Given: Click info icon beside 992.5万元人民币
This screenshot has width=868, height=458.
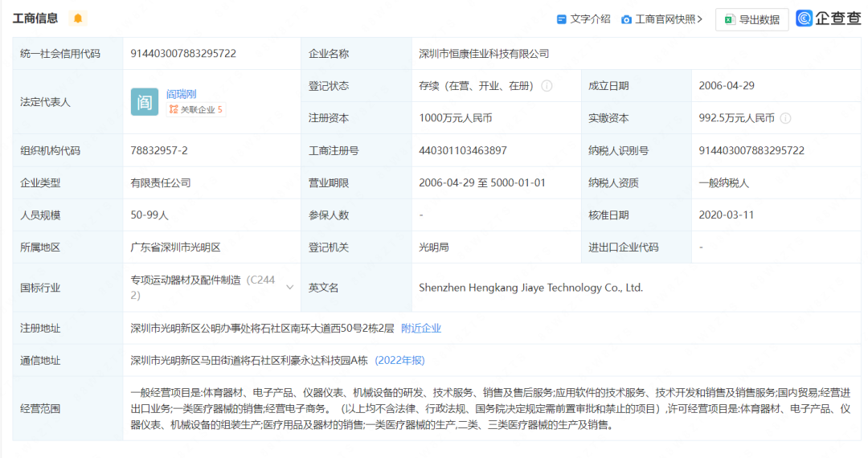Looking at the screenshot, I should pyautogui.click(x=785, y=118).
